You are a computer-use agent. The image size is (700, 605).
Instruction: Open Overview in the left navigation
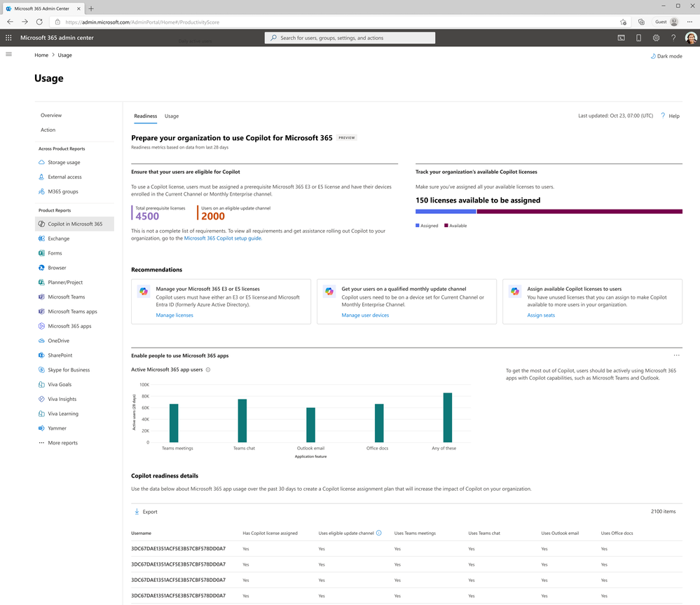pos(51,115)
